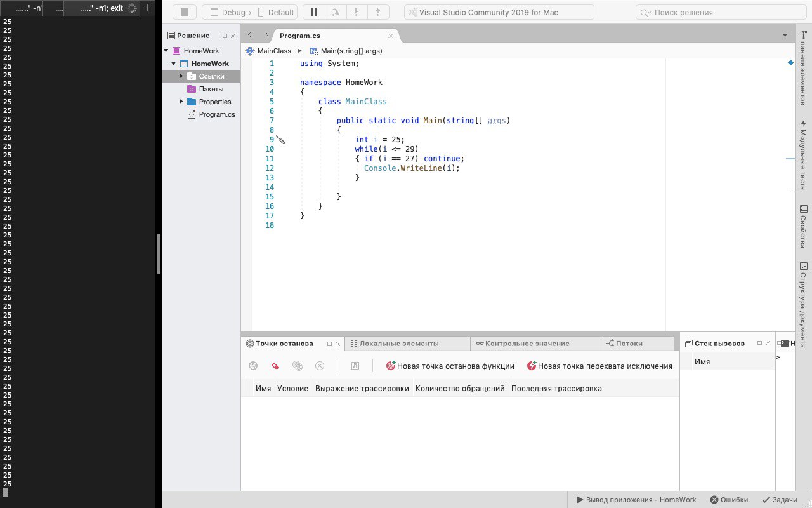Image resolution: width=812 pixels, height=508 pixels.
Task: Show the Ошибки errors panel
Action: coord(729,500)
